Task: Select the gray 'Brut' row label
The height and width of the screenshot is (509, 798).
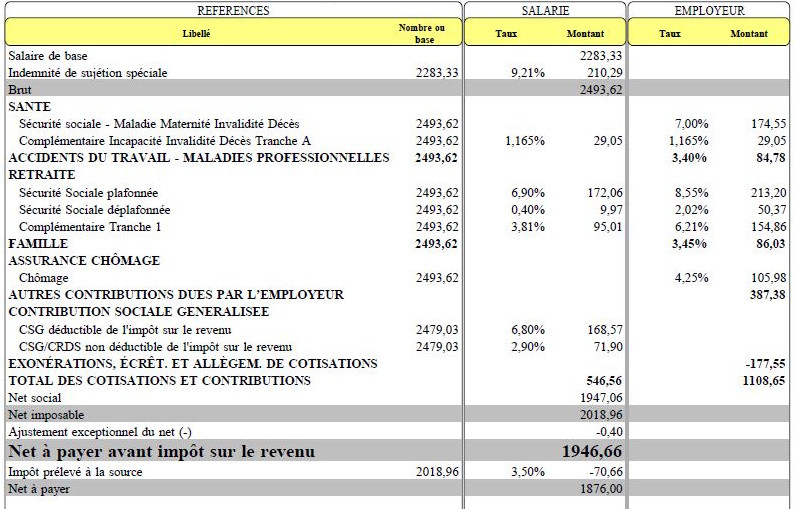Action: 20,89
